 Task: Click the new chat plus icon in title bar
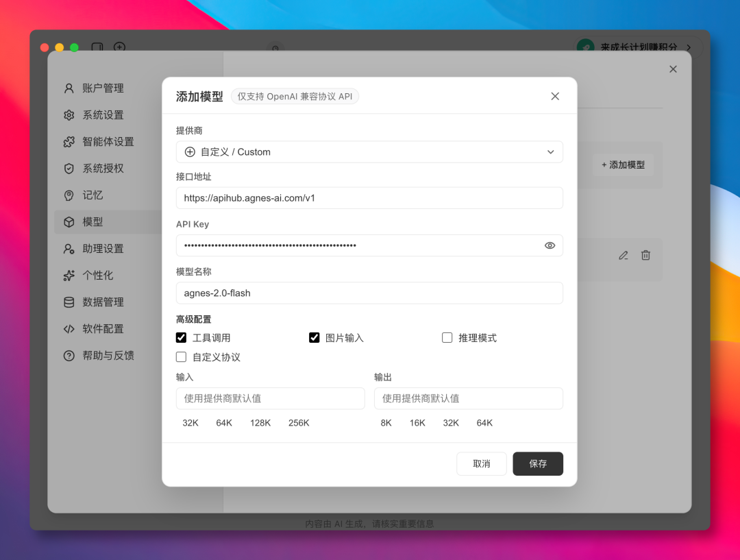coord(119,47)
